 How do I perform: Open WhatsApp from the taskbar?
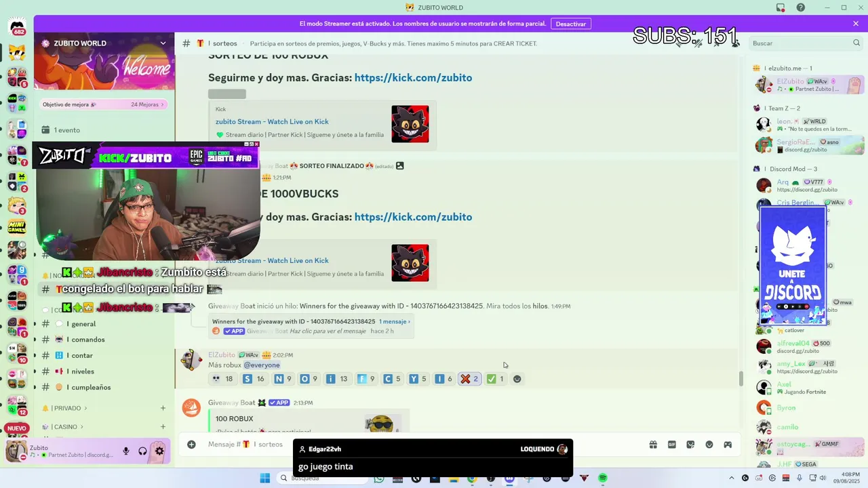point(379,478)
